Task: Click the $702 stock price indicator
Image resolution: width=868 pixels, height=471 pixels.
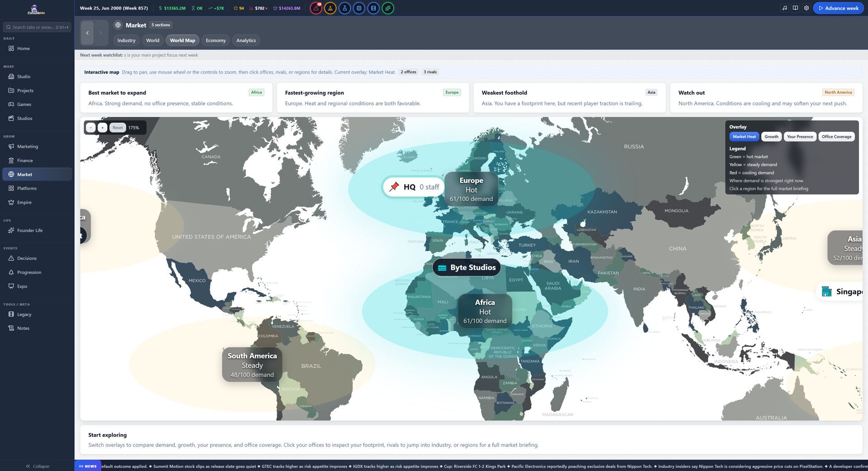Action: [x=258, y=8]
